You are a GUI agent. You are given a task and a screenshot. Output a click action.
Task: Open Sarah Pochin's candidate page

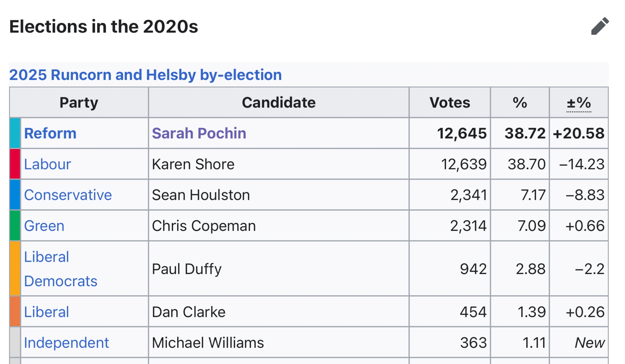click(x=199, y=133)
